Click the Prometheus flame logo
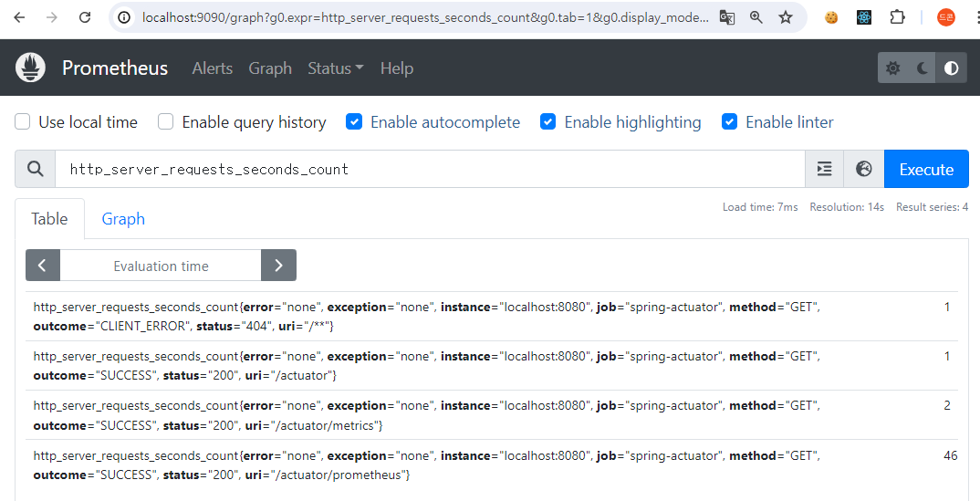Viewport: 980px width, 501px height. [30, 68]
